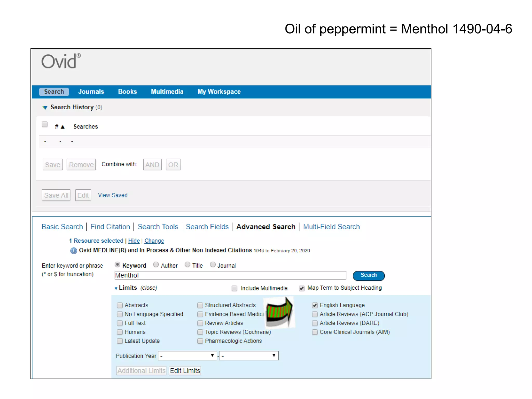This screenshot has height=399, width=532.
Task: Switch to Multi-Field Search
Action: [331, 227]
